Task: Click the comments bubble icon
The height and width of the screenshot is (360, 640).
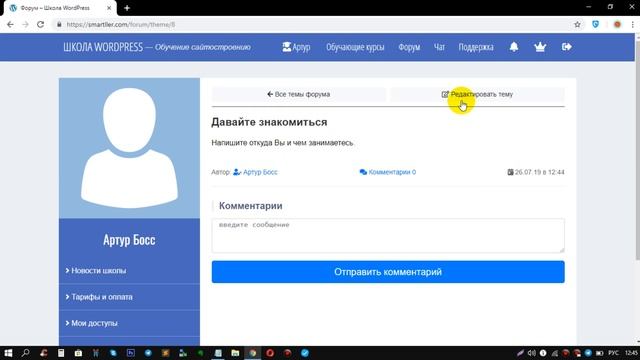Action: (x=363, y=172)
